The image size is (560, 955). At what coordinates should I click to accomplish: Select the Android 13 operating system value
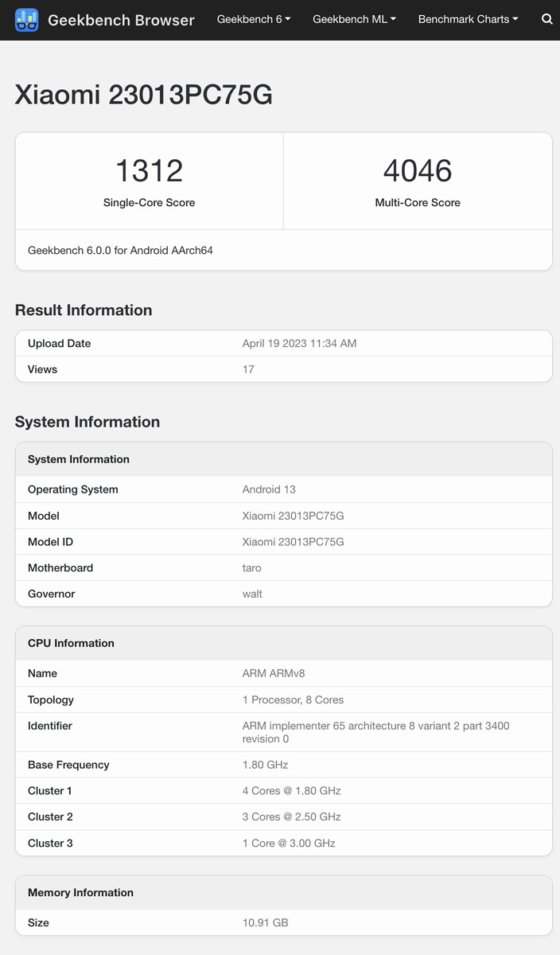point(269,489)
